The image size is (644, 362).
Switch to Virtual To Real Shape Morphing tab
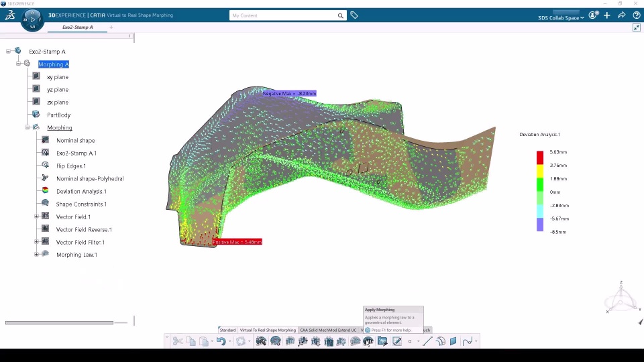[x=268, y=330]
